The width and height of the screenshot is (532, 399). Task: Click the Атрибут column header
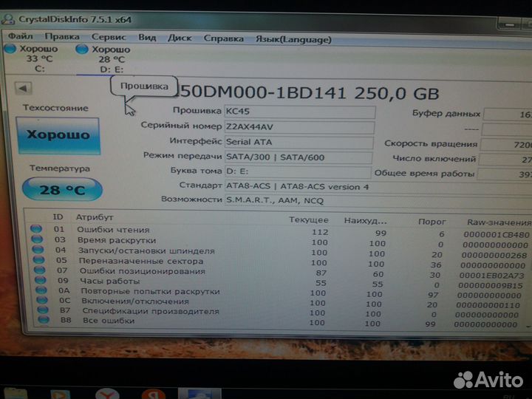(x=95, y=217)
